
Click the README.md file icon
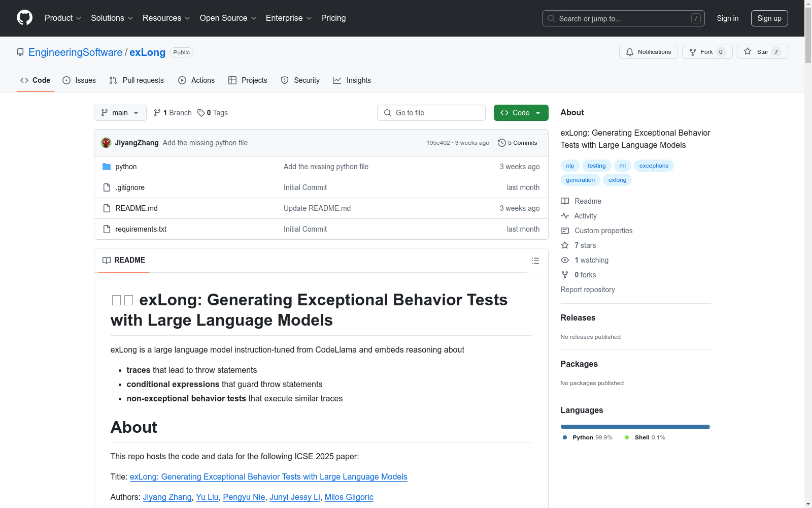(x=107, y=208)
